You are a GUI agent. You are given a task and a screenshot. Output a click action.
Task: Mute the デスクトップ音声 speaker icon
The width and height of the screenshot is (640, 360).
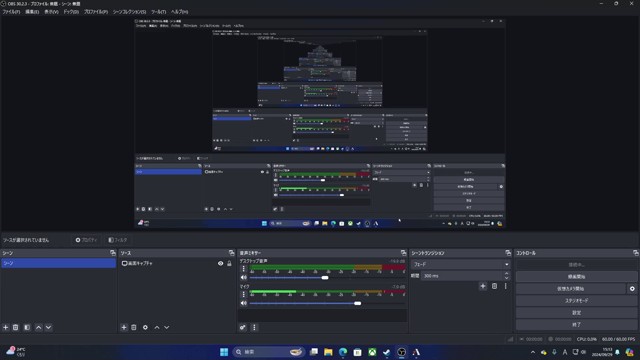click(x=244, y=278)
